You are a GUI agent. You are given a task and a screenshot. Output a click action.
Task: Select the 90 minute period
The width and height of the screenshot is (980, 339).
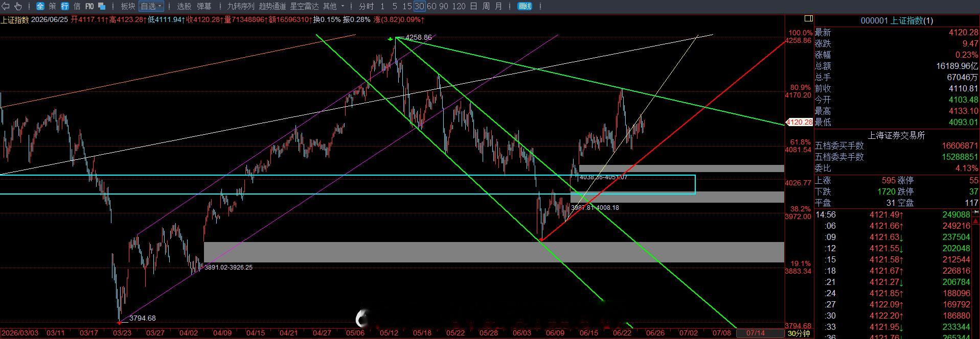(x=443, y=6)
